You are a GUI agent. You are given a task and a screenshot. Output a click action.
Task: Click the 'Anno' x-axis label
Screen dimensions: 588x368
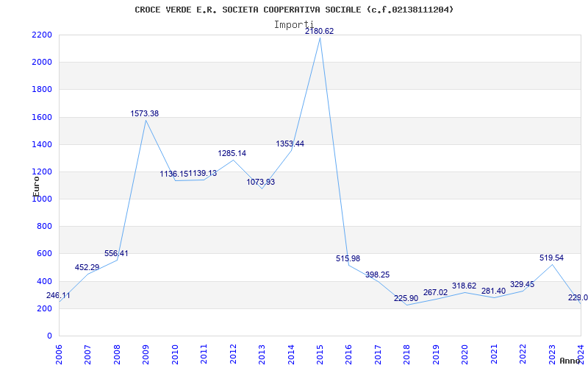[571, 361]
